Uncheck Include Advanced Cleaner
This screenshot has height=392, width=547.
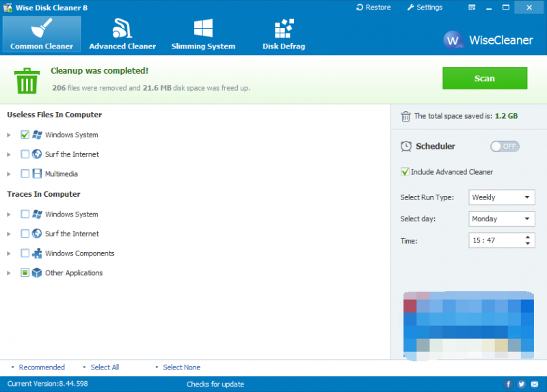[405, 172]
